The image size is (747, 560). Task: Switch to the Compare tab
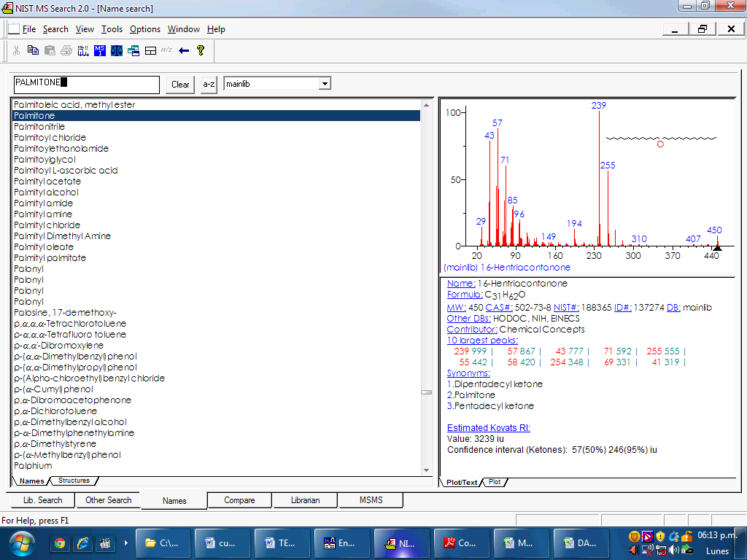[239, 500]
